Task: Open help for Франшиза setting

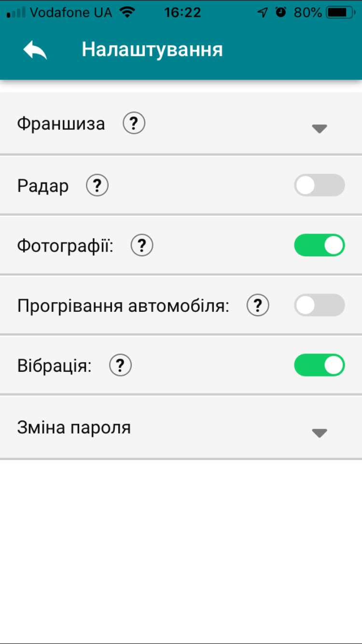Action: pyautogui.click(x=134, y=124)
